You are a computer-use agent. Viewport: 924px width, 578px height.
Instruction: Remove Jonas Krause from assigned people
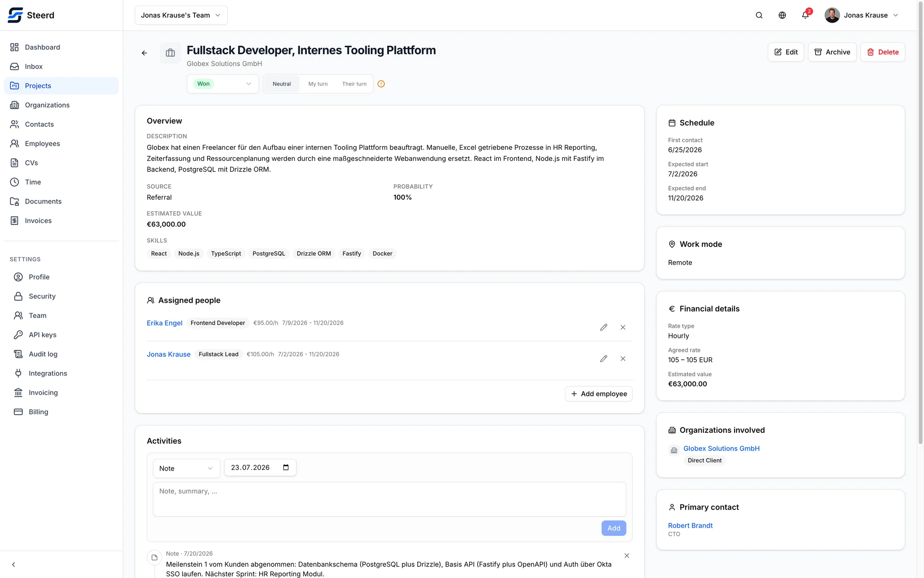pos(623,359)
